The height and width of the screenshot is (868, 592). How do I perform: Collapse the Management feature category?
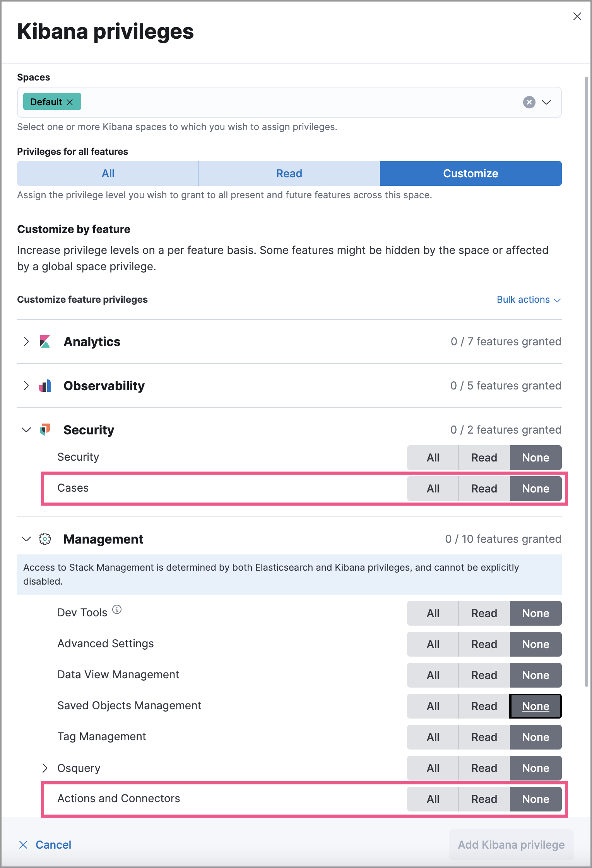pyautogui.click(x=26, y=539)
